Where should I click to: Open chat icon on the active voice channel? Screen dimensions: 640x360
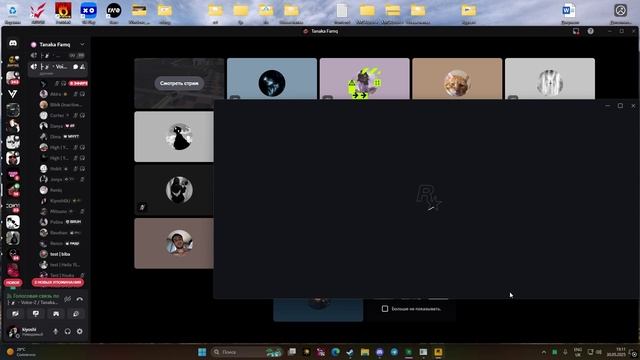point(76,67)
